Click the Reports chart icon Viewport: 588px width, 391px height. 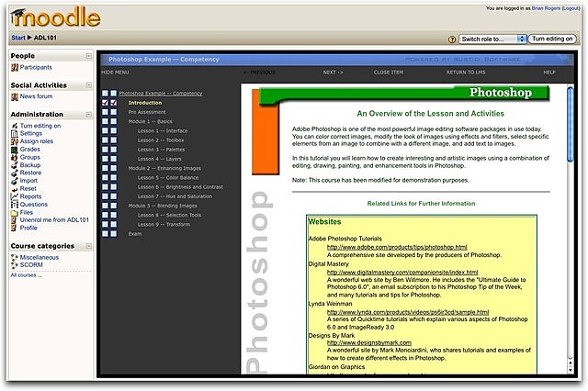click(x=15, y=196)
